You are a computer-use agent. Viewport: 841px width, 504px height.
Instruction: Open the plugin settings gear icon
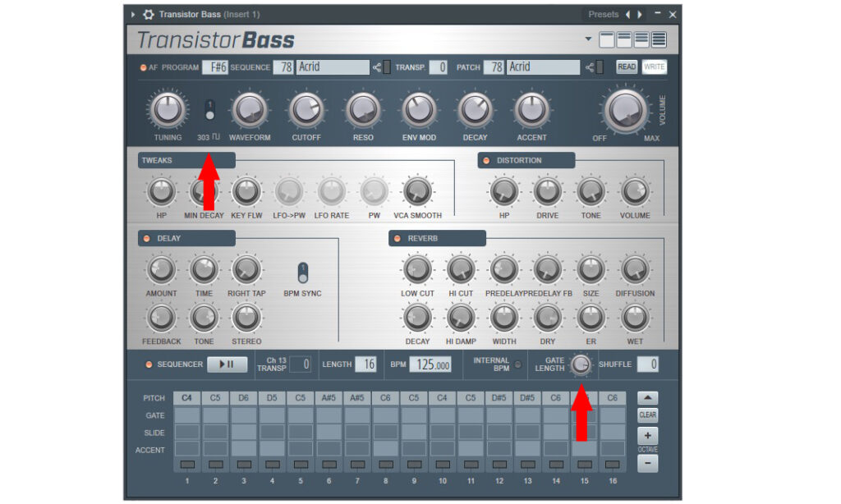[x=149, y=15]
